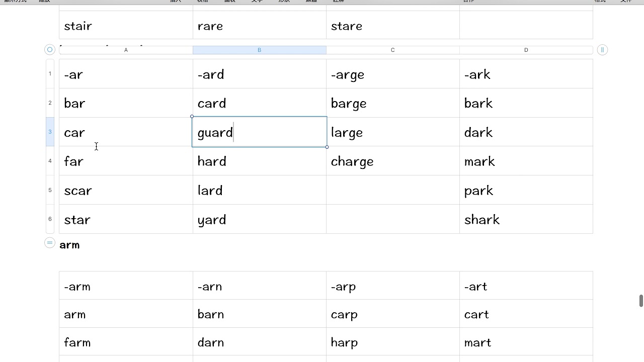Select the "-arge" header cell
This screenshot has height=362, width=644.
coord(392,74)
